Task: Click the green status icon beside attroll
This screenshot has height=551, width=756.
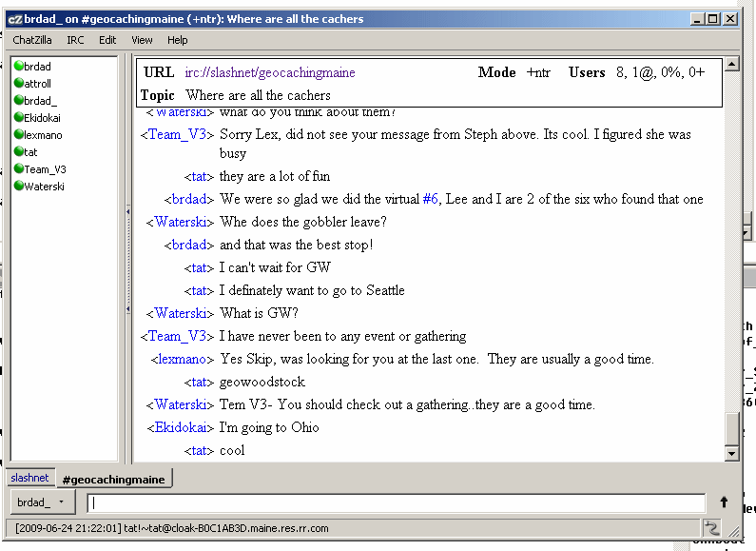Action: [x=18, y=84]
